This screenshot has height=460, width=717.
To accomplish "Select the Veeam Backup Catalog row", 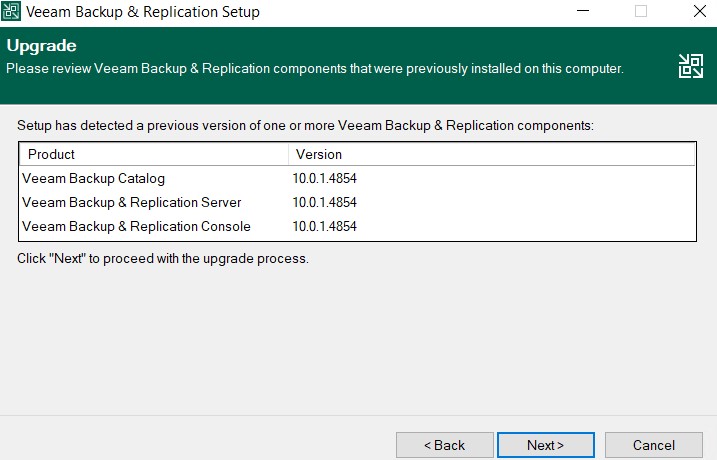I will point(358,178).
